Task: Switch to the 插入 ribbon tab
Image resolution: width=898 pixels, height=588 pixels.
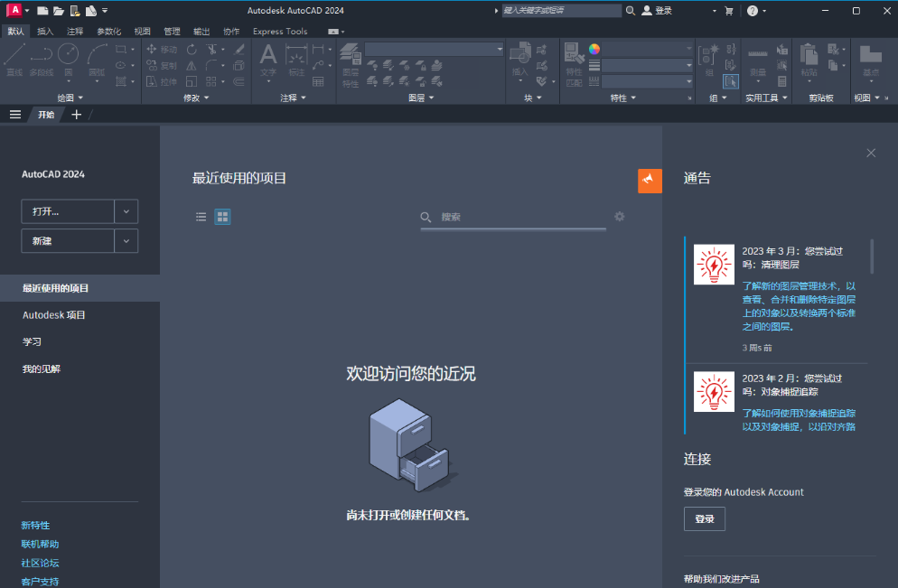Action: (x=44, y=32)
